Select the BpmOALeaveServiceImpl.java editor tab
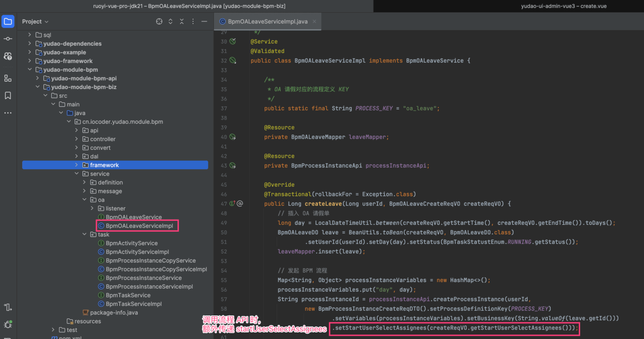The height and width of the screenshot is (339, 644). (x=268, y=22)
